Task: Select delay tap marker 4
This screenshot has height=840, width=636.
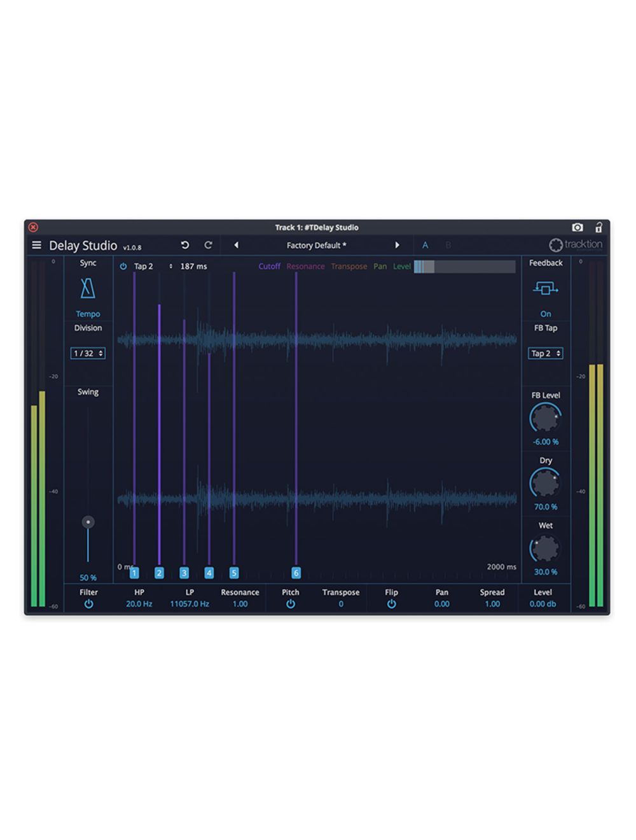Action: 209,572
